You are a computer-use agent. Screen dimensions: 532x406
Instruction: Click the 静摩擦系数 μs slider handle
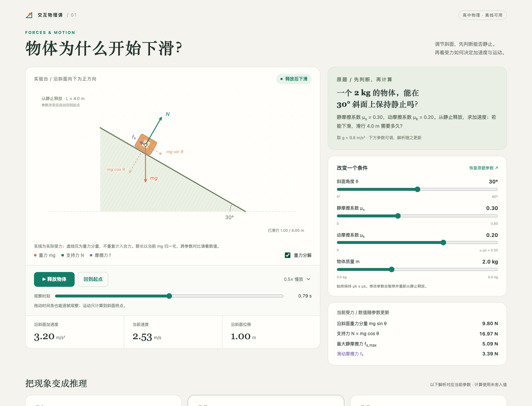(398, 216)
